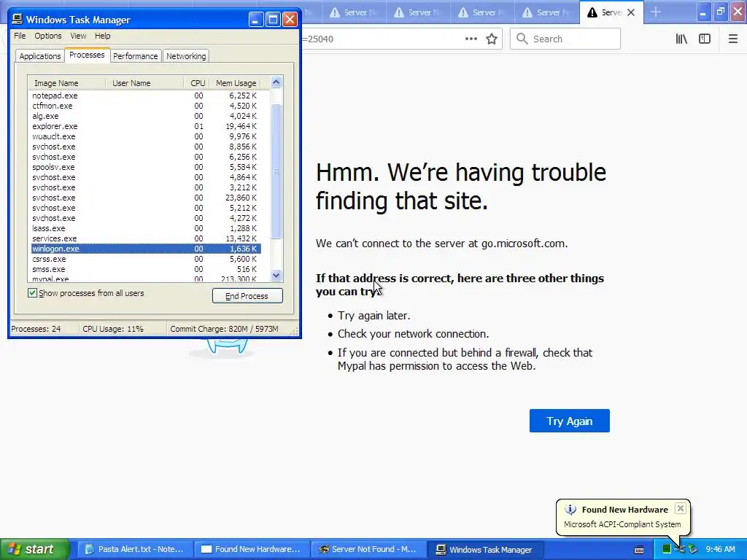This screenshot has width=747, height=560.
Task: Click End Process button
Action: pyautogui.click(x=247, y=296)
